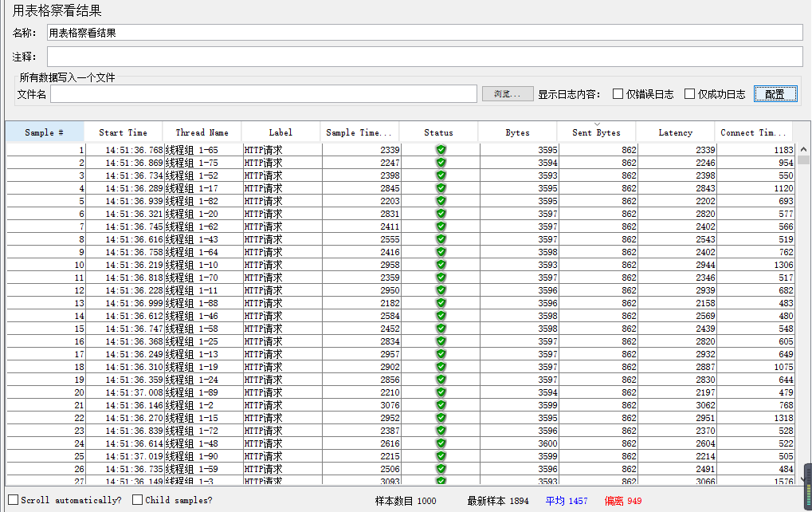Sort by the Latency column header
The image size is (812, 512).
coord(675,132)
